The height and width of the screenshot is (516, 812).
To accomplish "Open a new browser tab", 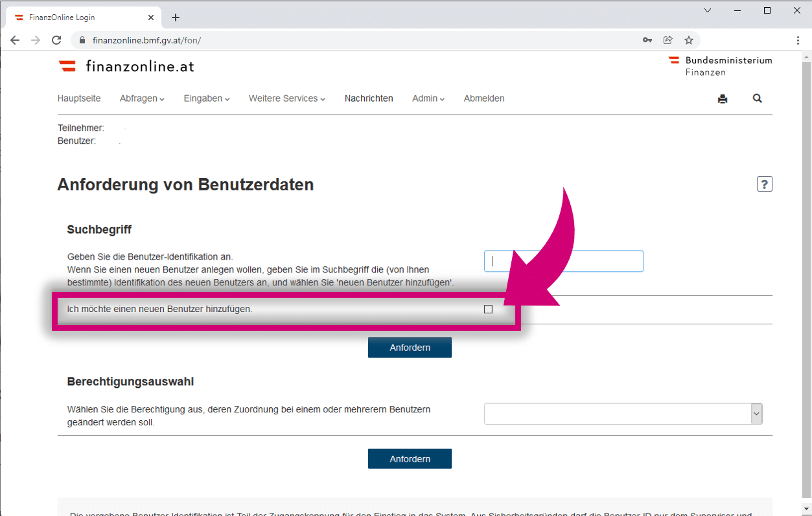I will point(176,17).
